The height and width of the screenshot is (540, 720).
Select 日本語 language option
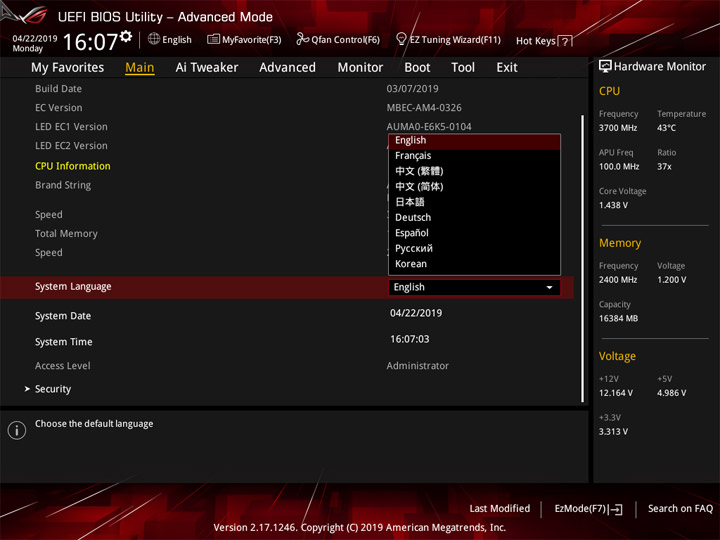(x=474, y=202)
